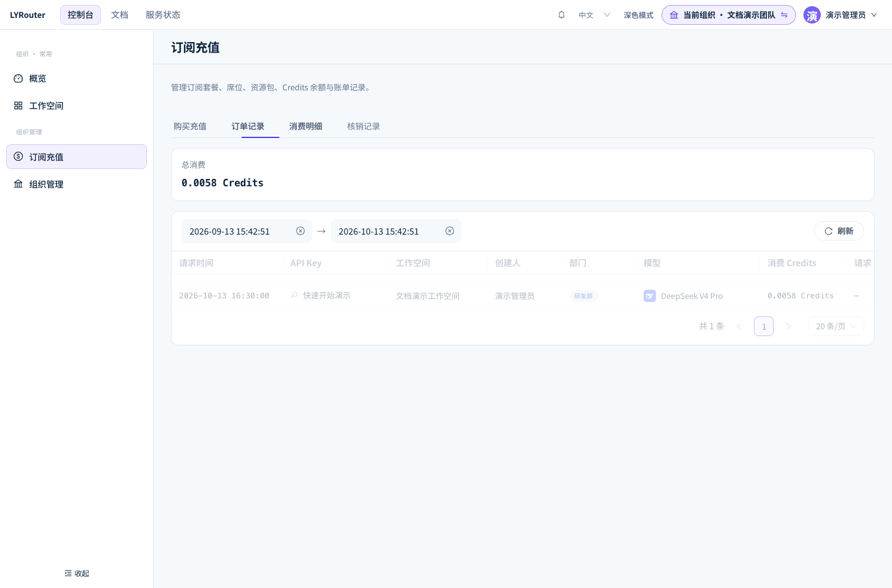Image resolution: width=892 pixels, height=588 pixels.
Task: Switch to the 核销记录 tab
Action: click(x=364, y=126)
